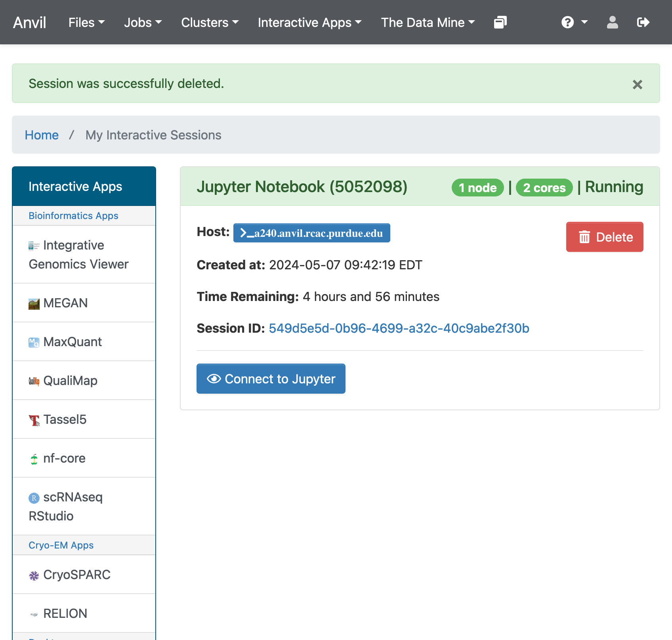Image resolution: width=672 pixels, height=640 pixels.
Task: Expand the help question-mark dropdown
Action: 573,23
